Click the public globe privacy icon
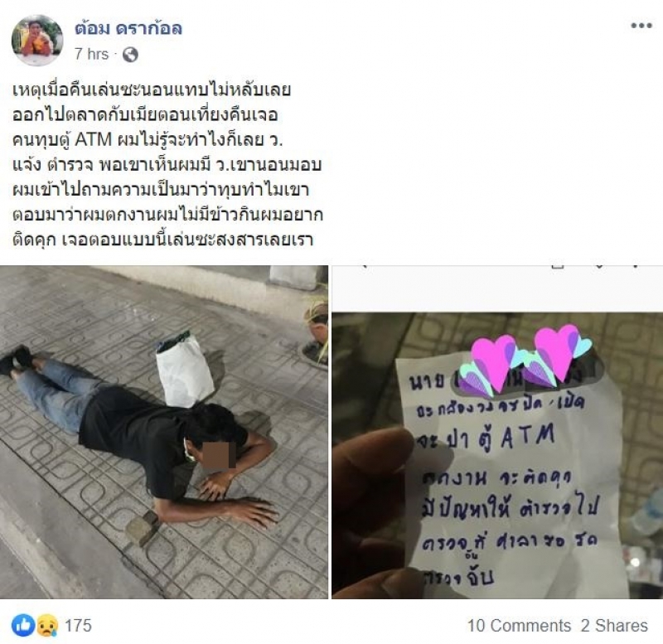Image resolution: width=663 pixels, height=644 pixels. (130, 55)
